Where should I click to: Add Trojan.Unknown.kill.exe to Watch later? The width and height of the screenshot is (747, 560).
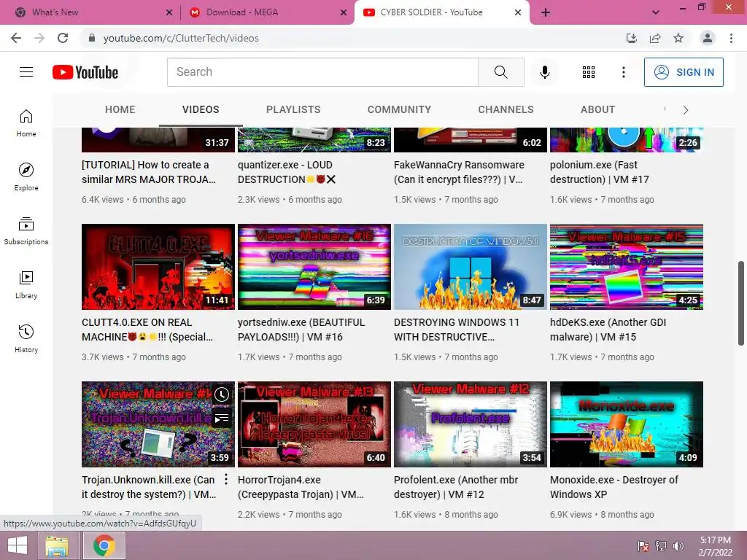pos(222,394)
